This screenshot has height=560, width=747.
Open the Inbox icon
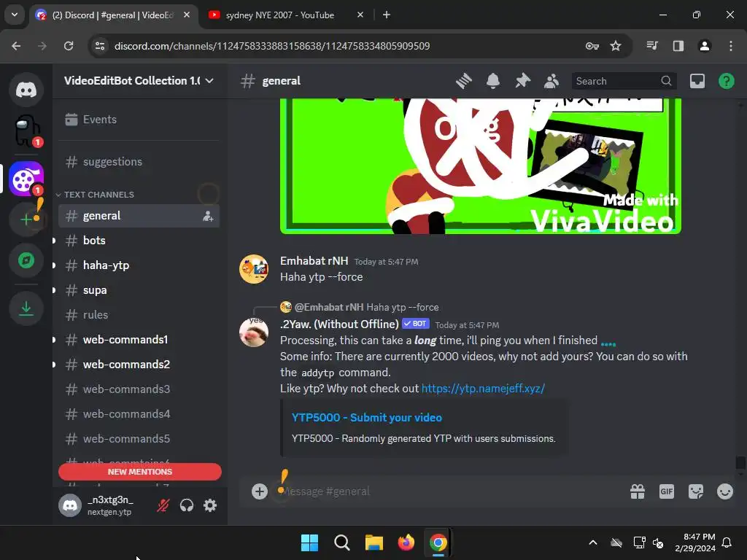697,81
